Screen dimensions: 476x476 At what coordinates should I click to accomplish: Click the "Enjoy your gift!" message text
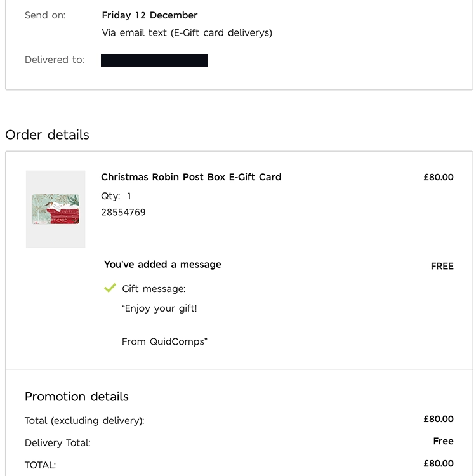point(159,308)
